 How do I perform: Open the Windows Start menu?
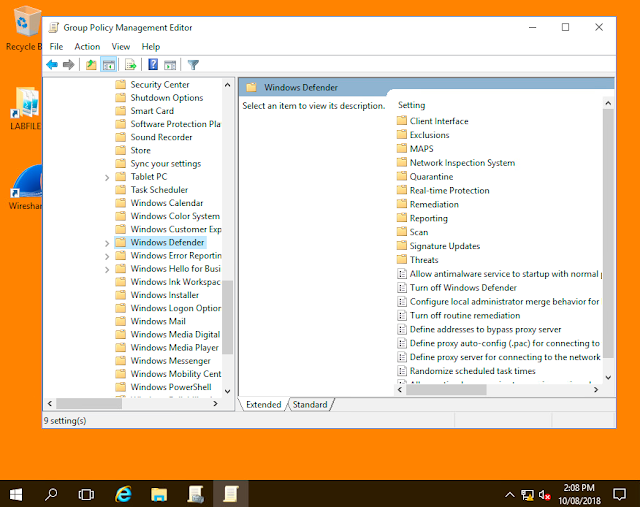pyautogui.click(x=16, y=494)
